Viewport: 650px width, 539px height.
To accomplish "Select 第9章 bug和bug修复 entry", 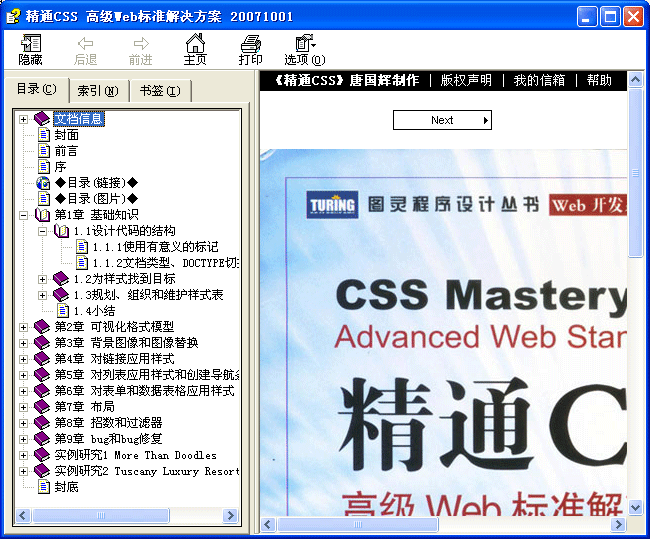I will [108, 439].
